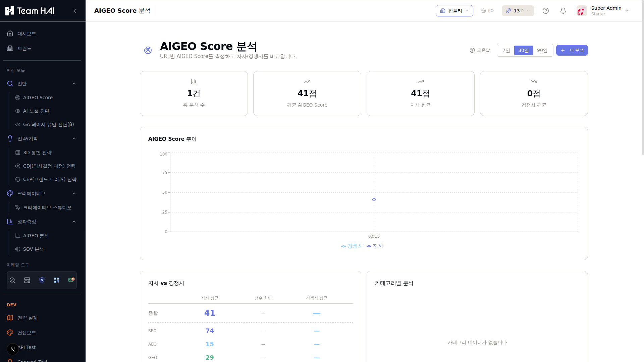Click the round N badge button

(13, 349)
